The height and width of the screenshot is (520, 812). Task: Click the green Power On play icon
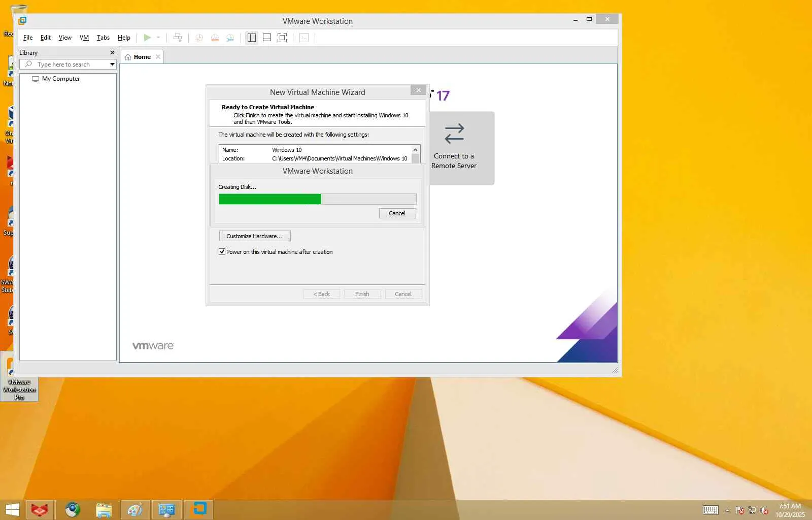pyautogui.click(x=147, y=38)
